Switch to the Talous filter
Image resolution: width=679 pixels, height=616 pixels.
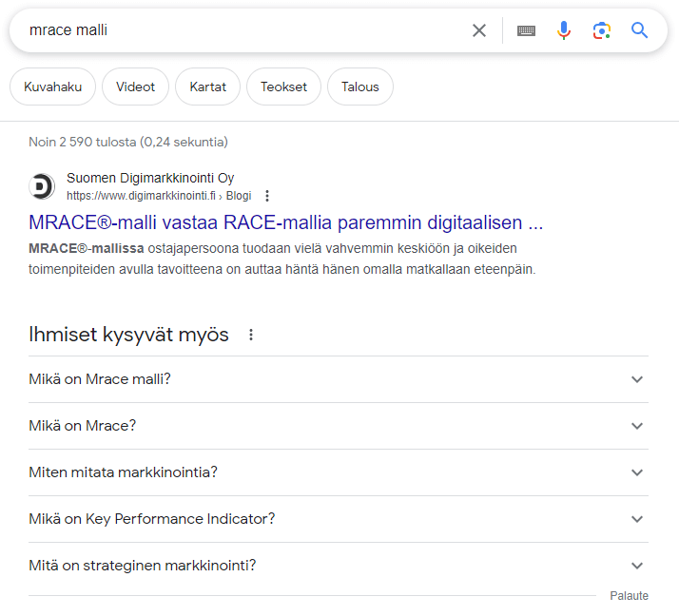360,87
